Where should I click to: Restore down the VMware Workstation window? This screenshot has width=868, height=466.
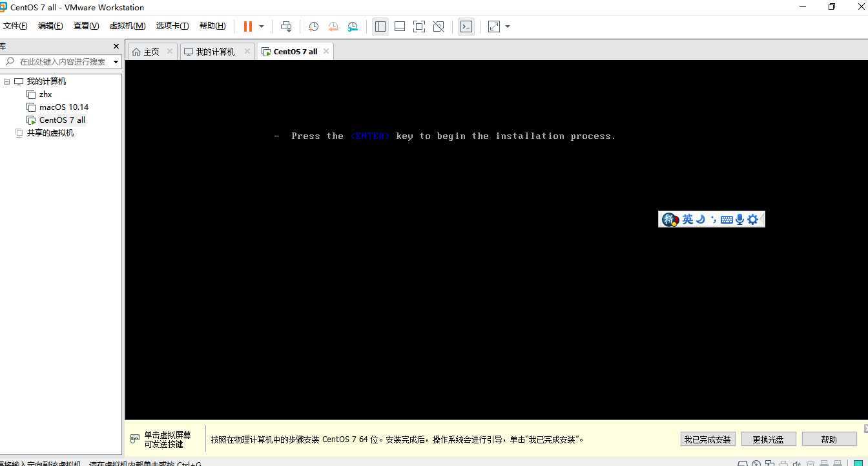(x=832, y=7)
